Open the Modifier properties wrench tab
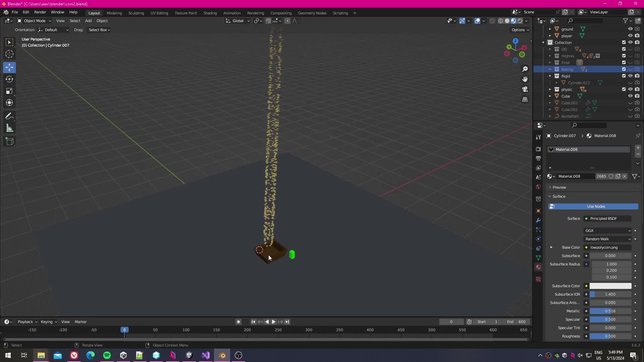 click(x=538, y=220)
